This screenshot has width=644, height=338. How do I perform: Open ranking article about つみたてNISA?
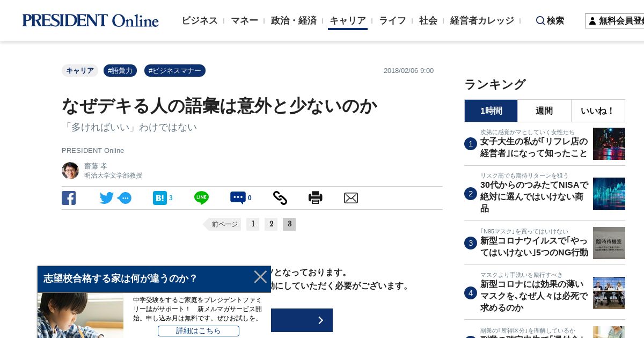(534, 197)
